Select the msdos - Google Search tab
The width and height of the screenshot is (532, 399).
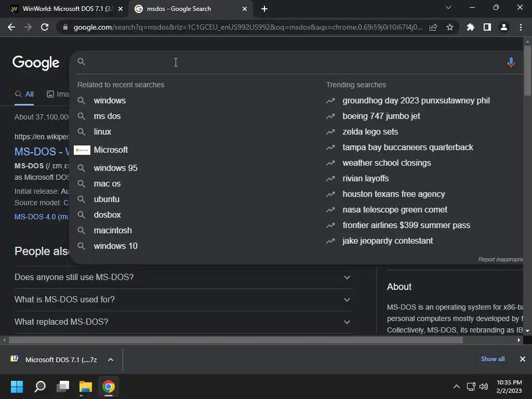(190, 9)
